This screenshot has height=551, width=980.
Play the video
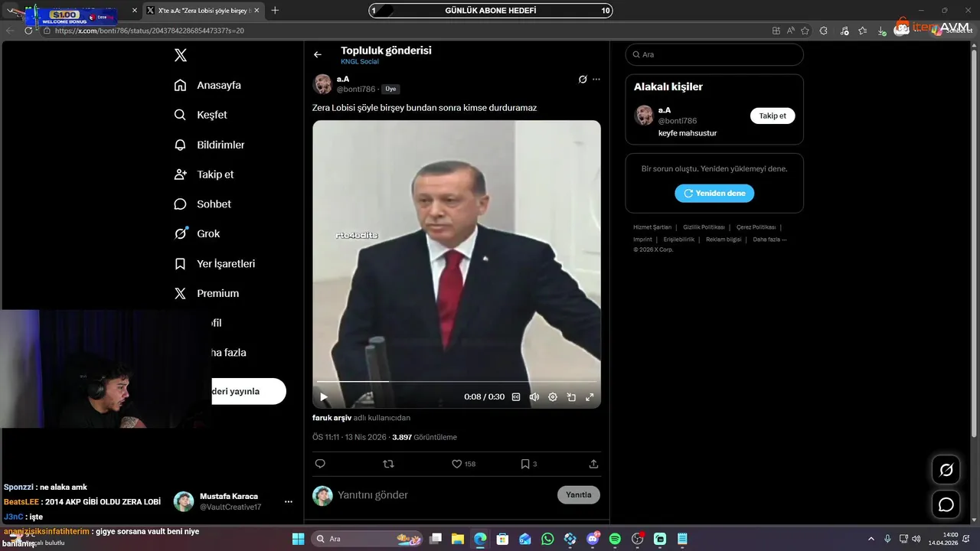click(x=324, y=396)
